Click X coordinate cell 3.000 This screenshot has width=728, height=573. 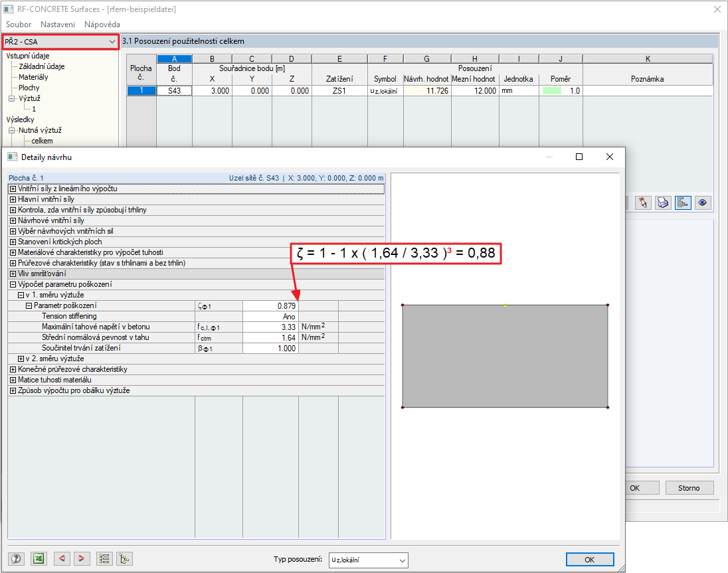coord(212,91)
